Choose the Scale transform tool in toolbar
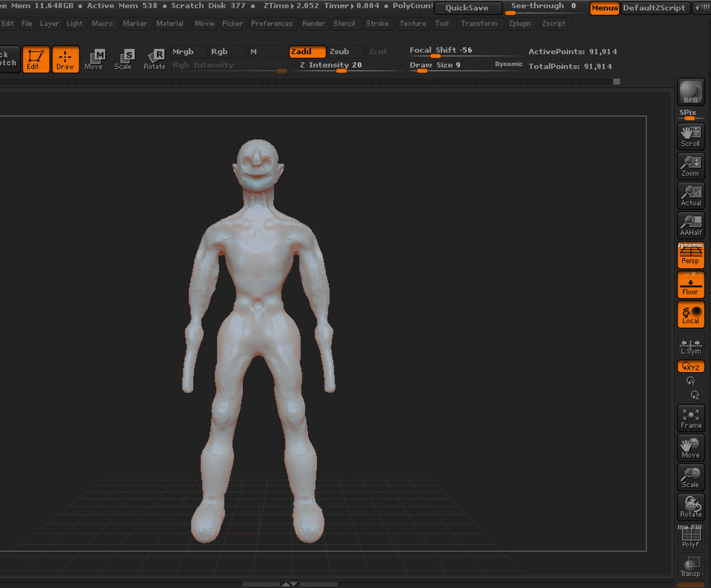711x588 pixels. (123, 59)
